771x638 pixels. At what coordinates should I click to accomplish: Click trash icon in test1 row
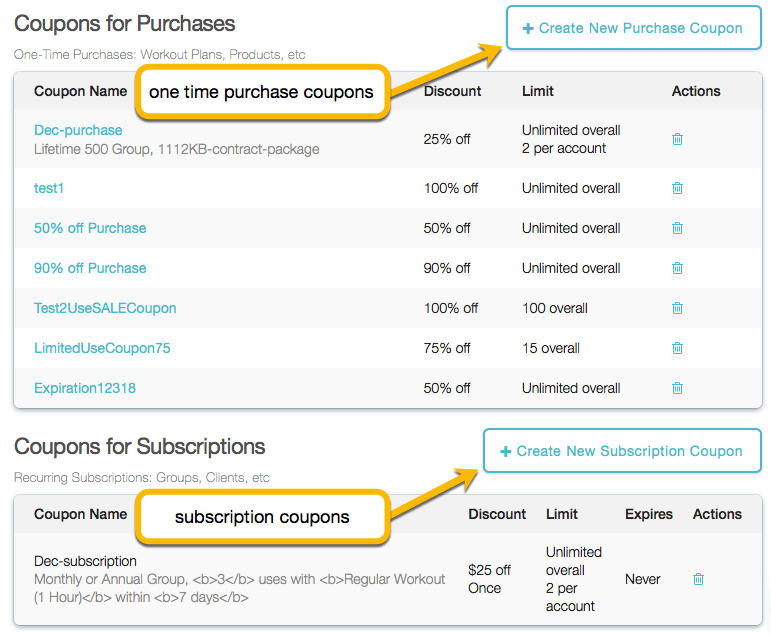[x=677, y=188]
